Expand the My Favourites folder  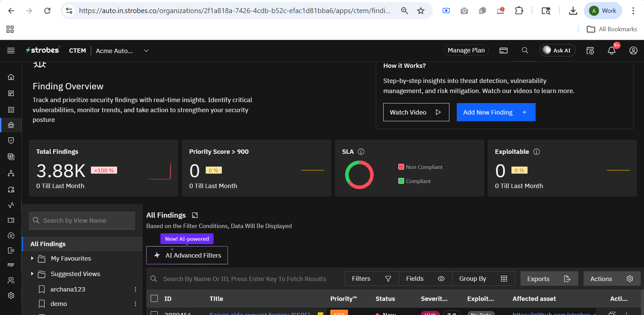point(32,258)
